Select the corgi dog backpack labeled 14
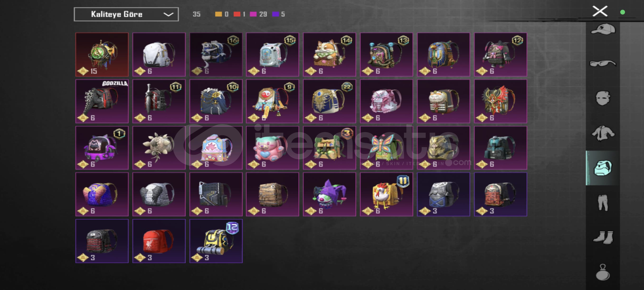This screenshot has height=290, width=644. click(329, 55)
